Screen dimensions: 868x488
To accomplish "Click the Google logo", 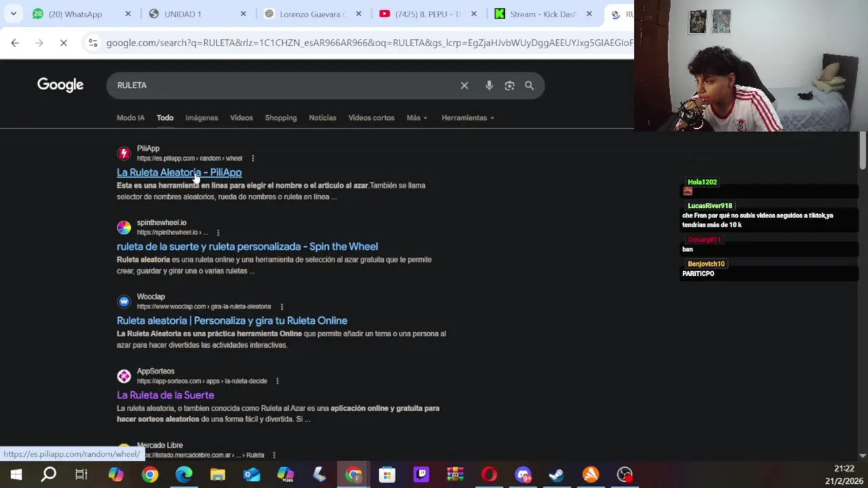I will tap(60, 85).
